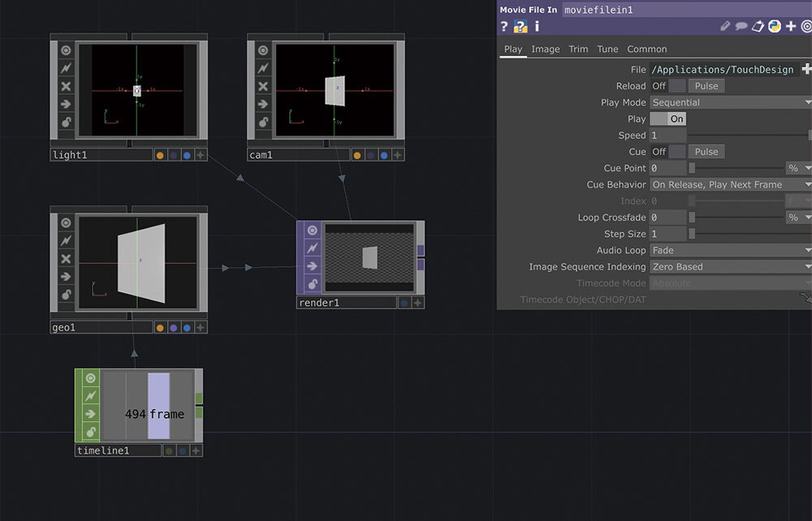The height and width of the screenshot is (521, 812).
Task: Click the target circle icon in parameter header
Action: (806, 27)
